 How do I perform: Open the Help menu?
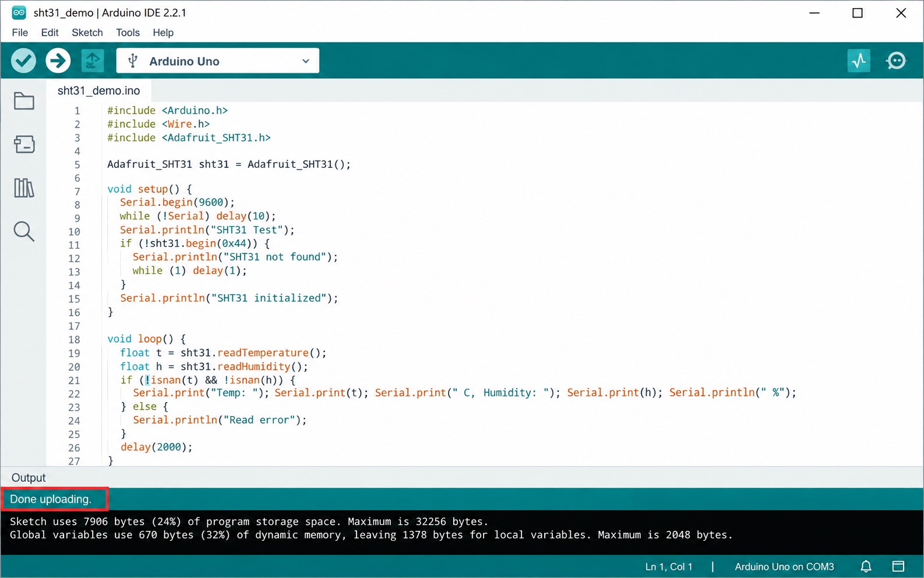(163, 33)
